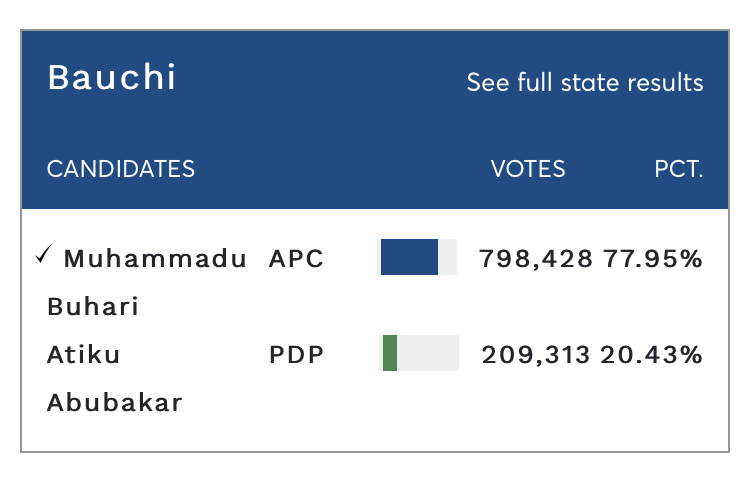Image resolution: width=750 pixels, height=479 pixels.
Task: Click the 77.95% percentage value
Action: point(653,259)
